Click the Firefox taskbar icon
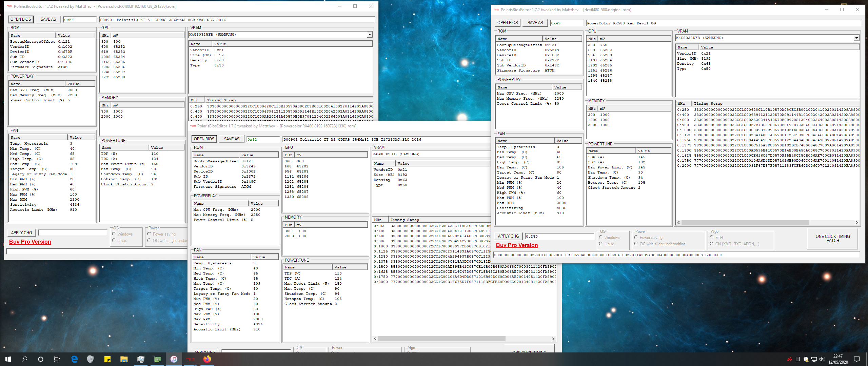This screenshot has height=366, width=868. click(207, 359)
